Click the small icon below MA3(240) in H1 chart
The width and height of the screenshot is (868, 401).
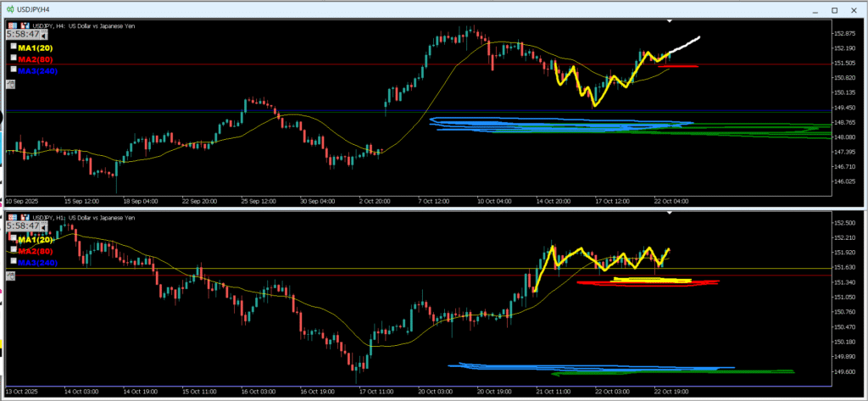click(10, 275)
